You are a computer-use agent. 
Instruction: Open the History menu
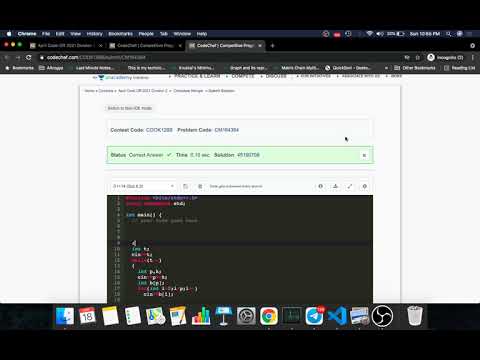coord(95,34)
